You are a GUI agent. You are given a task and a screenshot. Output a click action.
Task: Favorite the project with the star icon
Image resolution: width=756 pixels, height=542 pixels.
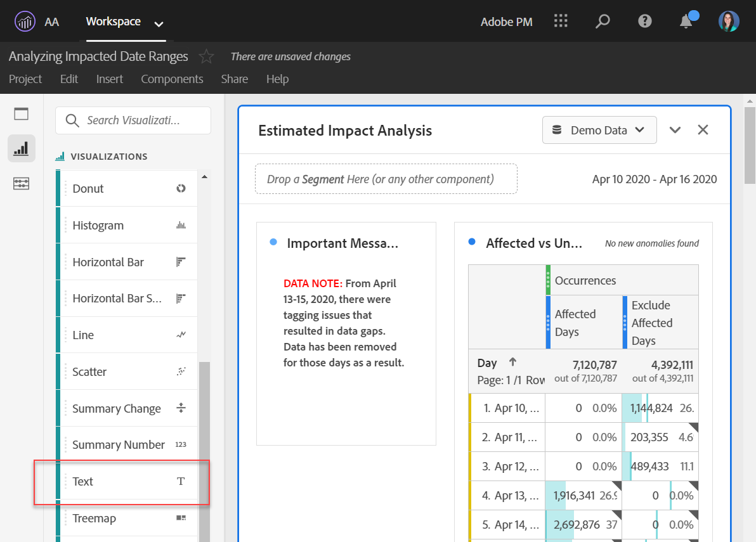[x=206, y=56]
